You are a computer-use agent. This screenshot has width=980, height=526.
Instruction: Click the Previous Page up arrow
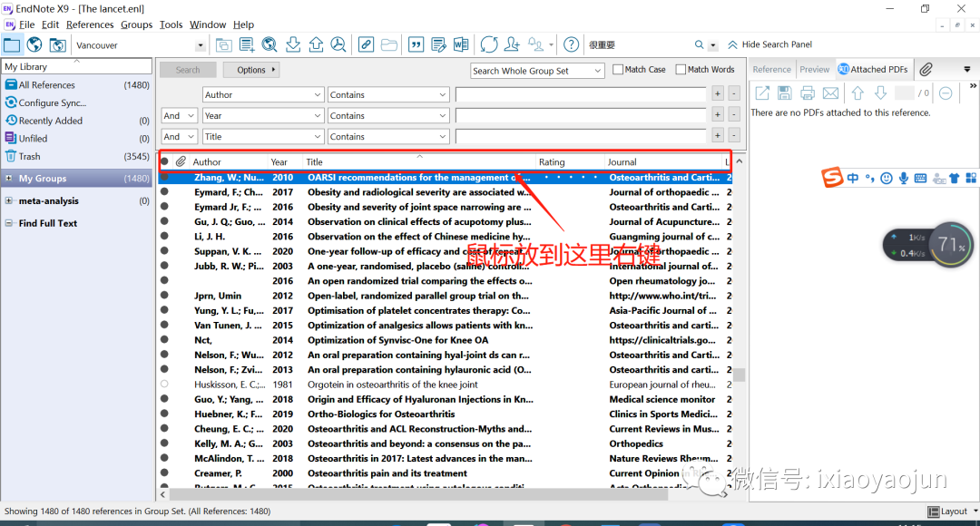click(857, 93)
